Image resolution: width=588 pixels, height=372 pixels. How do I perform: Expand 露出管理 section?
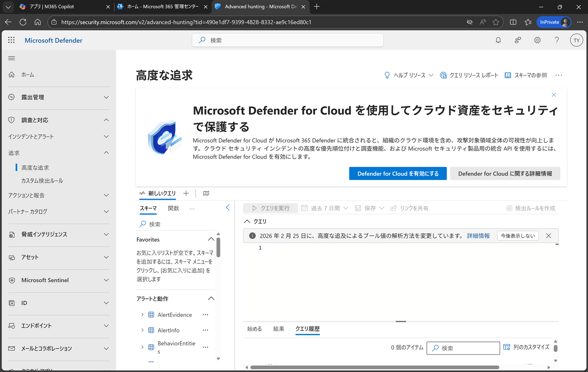point(59,97)
